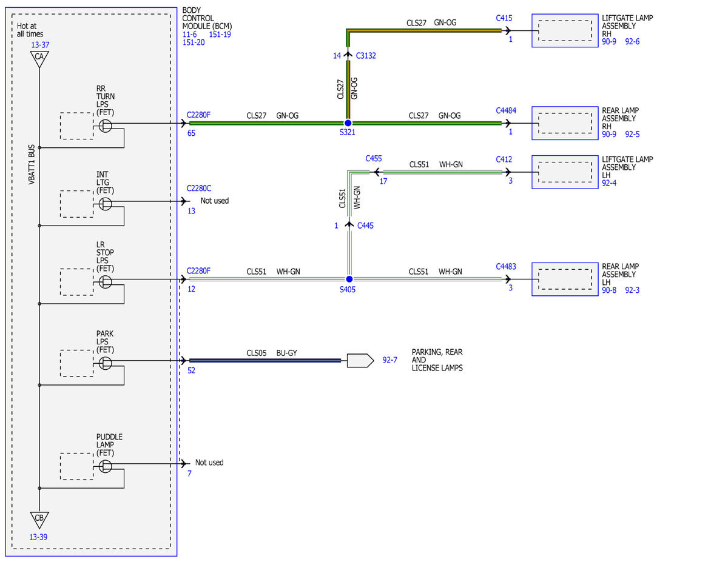Open the 90-8 rear lamp LH reference
728x562 pixels.
(609, 290)
